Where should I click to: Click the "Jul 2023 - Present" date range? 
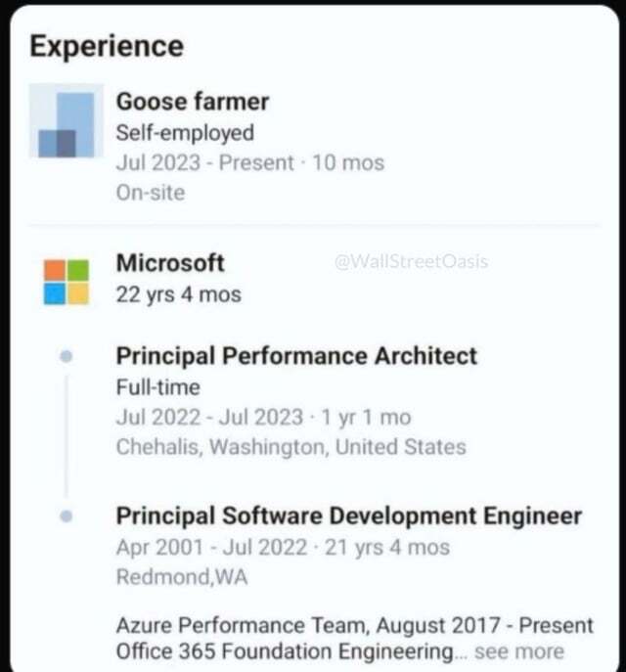(x=204, y=162)
